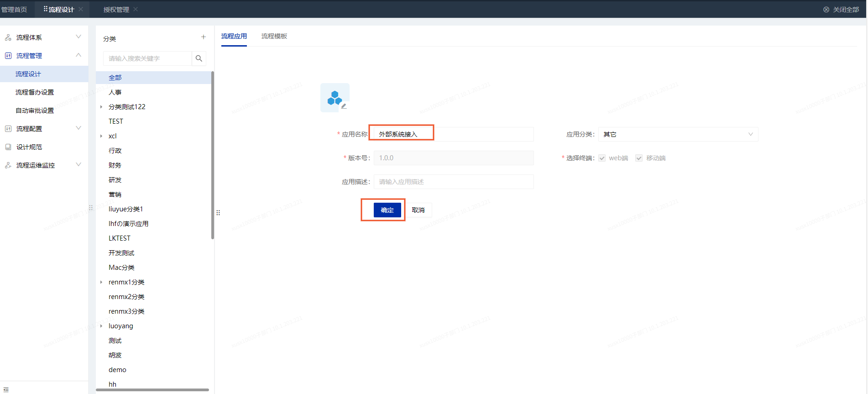This screenshot has width=868, height=394.
Task: Expand the 分类测试122 tree node
Action: tap(101, 107)
